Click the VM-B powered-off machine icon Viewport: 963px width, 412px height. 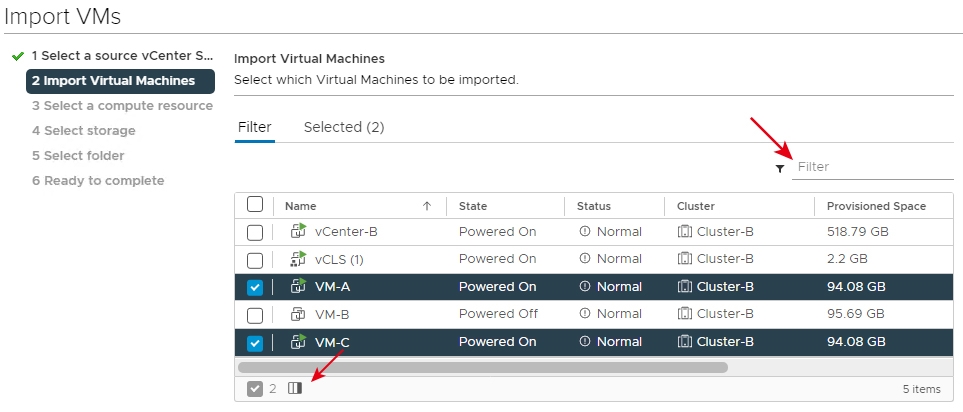(297, 314)
